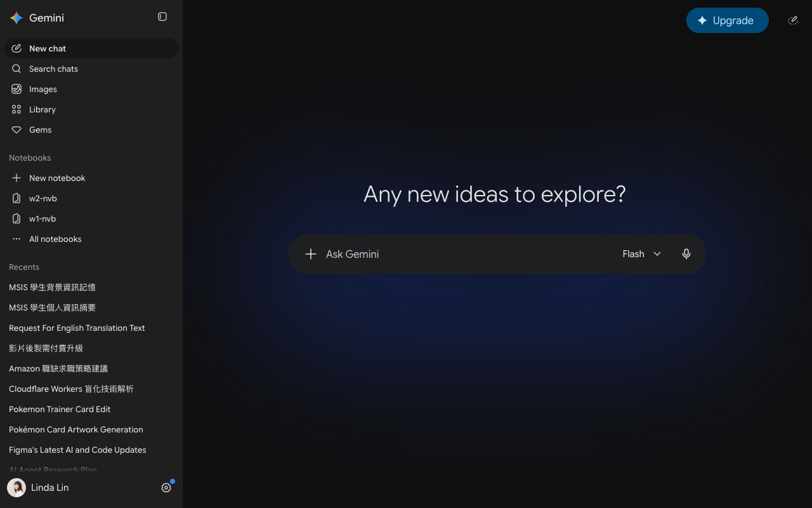Image resolution: width=812 pixels, height=508 pixels.
Task: Click the w1-nvb notebook icon
Action: pyautogui.click(x=16, y=218)
